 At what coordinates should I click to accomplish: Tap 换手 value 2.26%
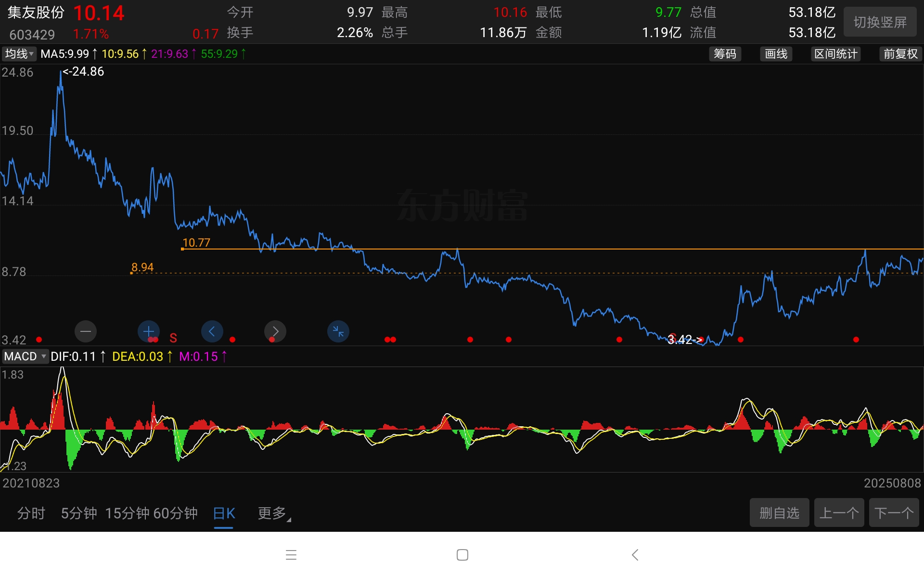355,33
